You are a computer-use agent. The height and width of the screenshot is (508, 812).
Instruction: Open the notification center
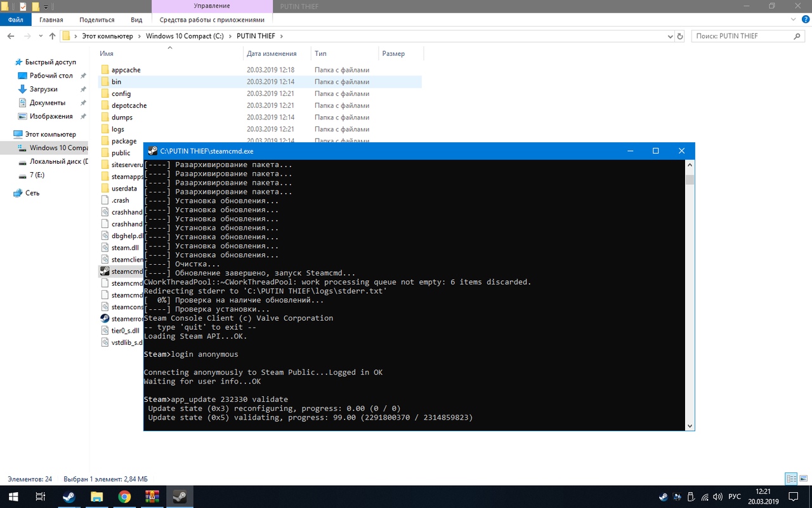click(x=793, y=497)
